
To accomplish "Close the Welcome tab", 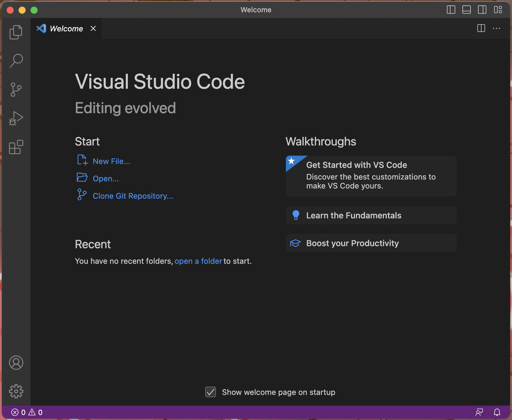I will click(x=93, y=28).
